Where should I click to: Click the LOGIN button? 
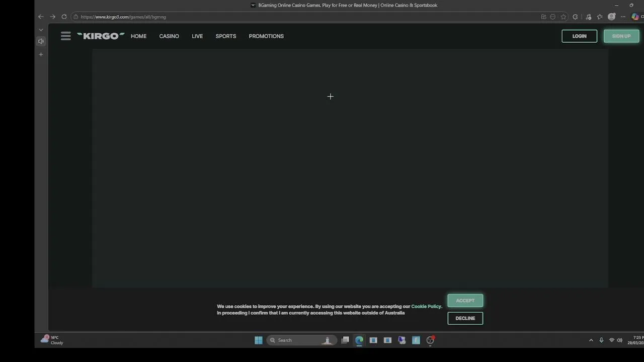point(579,36)
